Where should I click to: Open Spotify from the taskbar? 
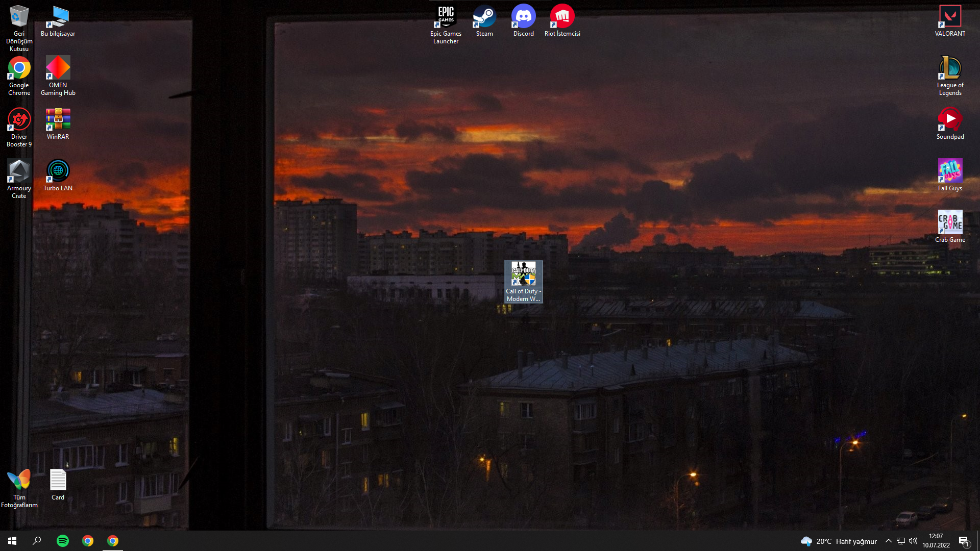coord(63,541)
